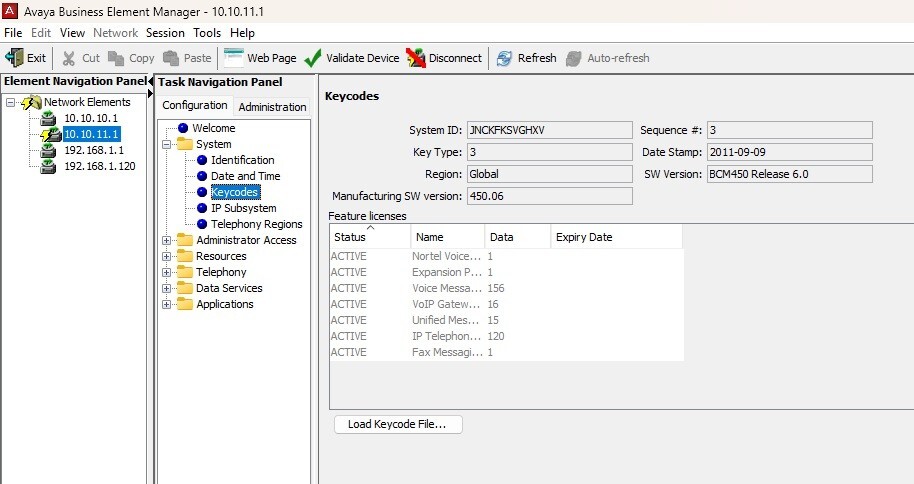Select the Expansion P... license row
914x484 pixels.
(507, 272)
